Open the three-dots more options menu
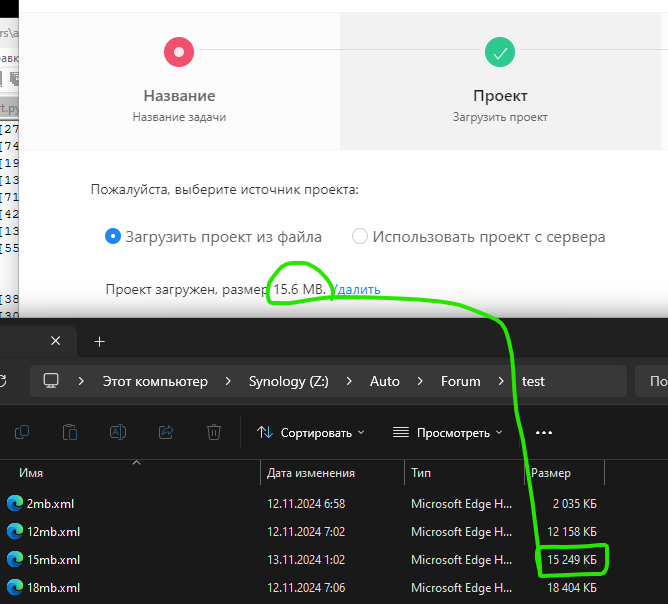The width and height of the screenshot is (668, 604). pyautogui.click(x=544, y=432)
